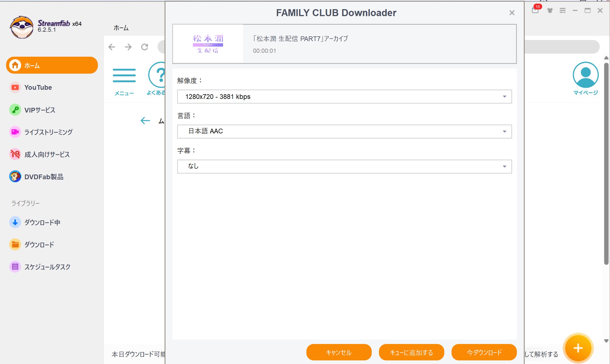
Task: Open スケジュールタスク in library
Action: [x=47, y=267]
